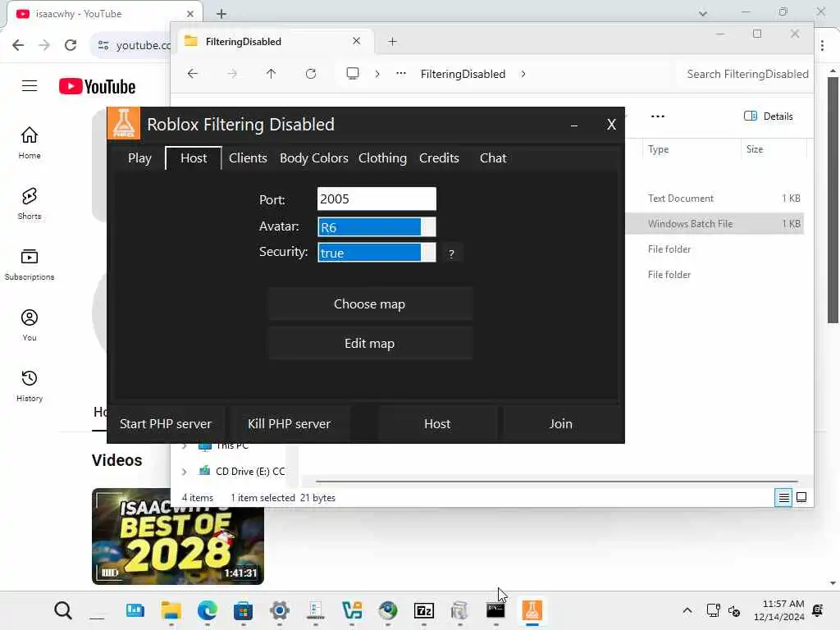The width and height of the screenshot is (840, 630).
Task: Go back in File Explorer
Action: (193, 74)
